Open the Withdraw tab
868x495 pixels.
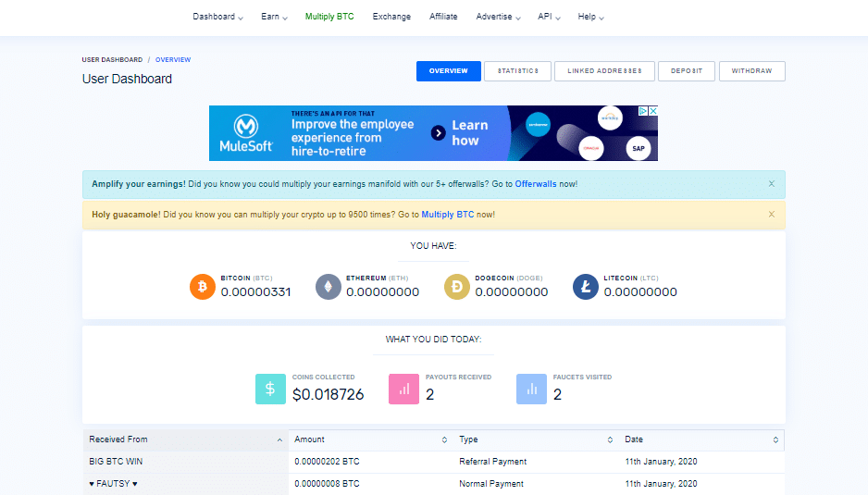(x=751, y=71)
